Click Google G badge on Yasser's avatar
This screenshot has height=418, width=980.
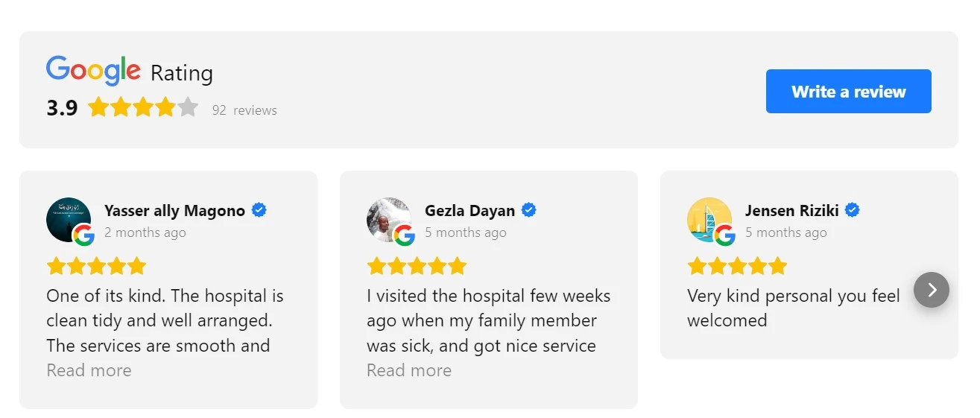tap(84, 235)
